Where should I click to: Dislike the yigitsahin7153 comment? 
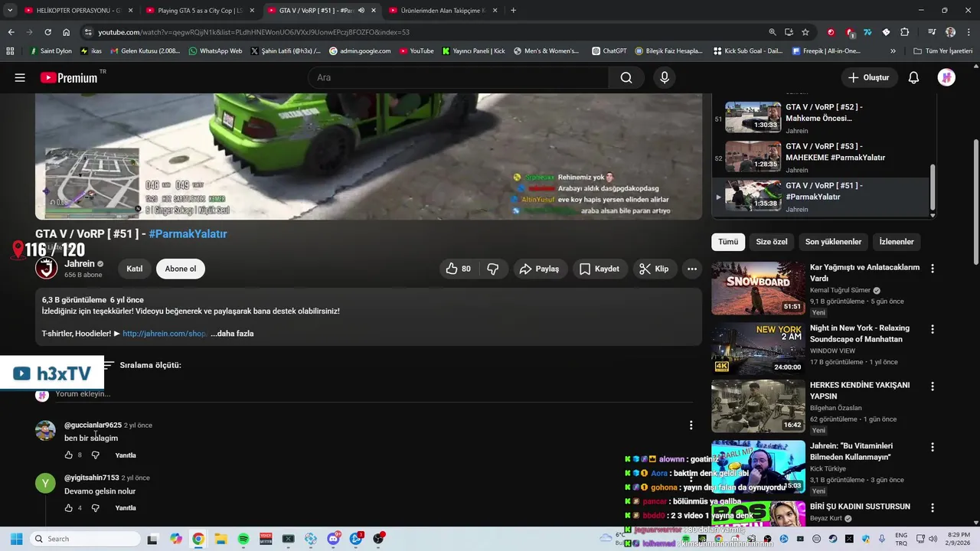96,508
